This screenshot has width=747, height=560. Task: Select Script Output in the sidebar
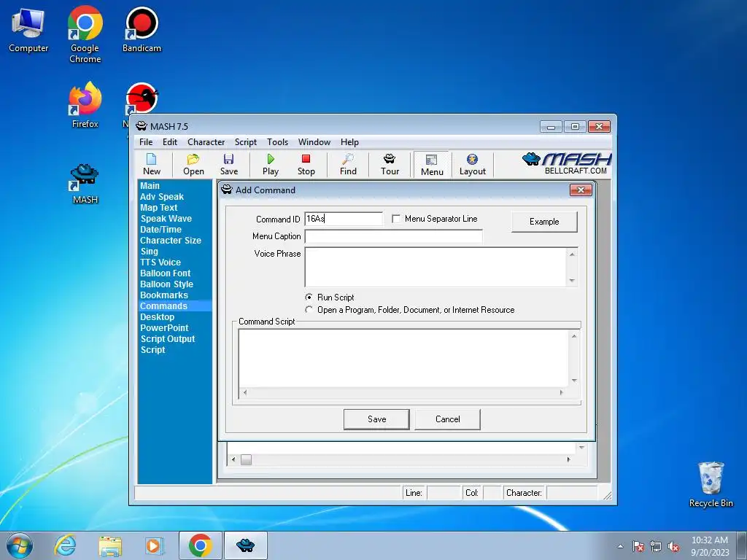point(167,339)
